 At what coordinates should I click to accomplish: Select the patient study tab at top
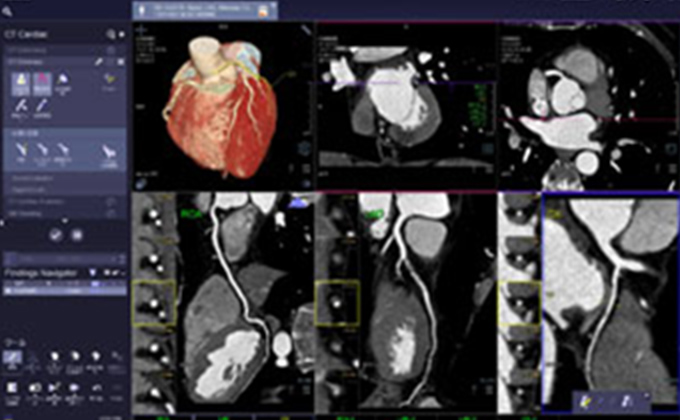[203, 9]
